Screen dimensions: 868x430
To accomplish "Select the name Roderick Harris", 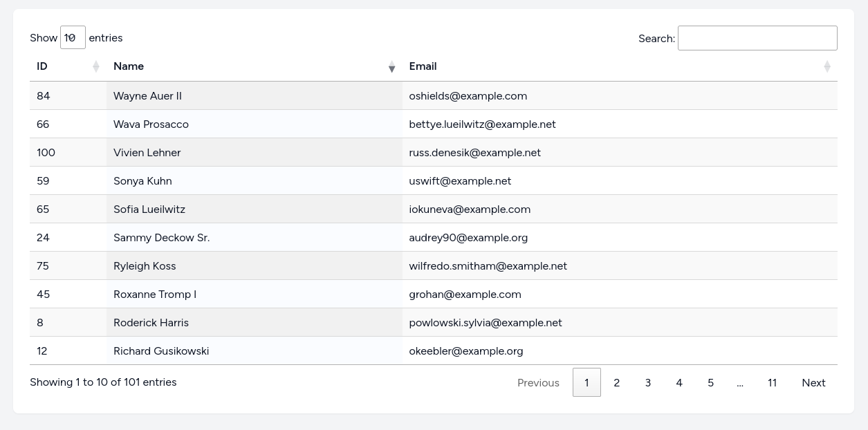I will click(151, 322).
